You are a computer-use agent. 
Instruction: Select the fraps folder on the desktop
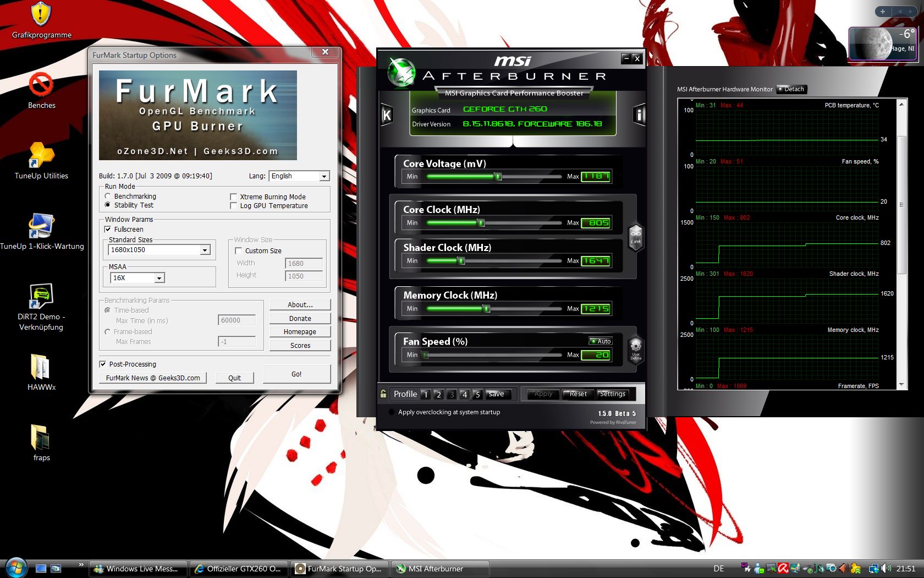(42, 443)
